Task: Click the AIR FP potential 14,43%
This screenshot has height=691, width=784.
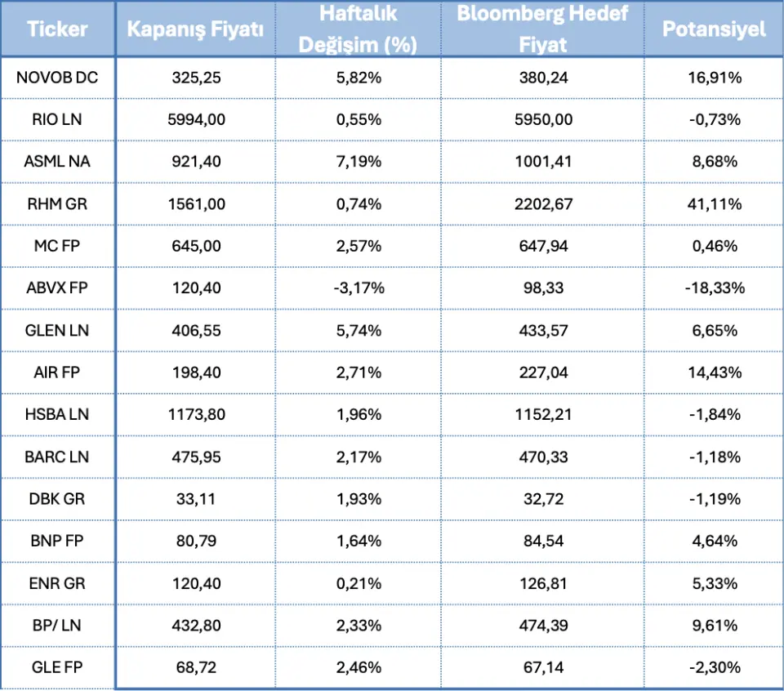Action: 714,372
